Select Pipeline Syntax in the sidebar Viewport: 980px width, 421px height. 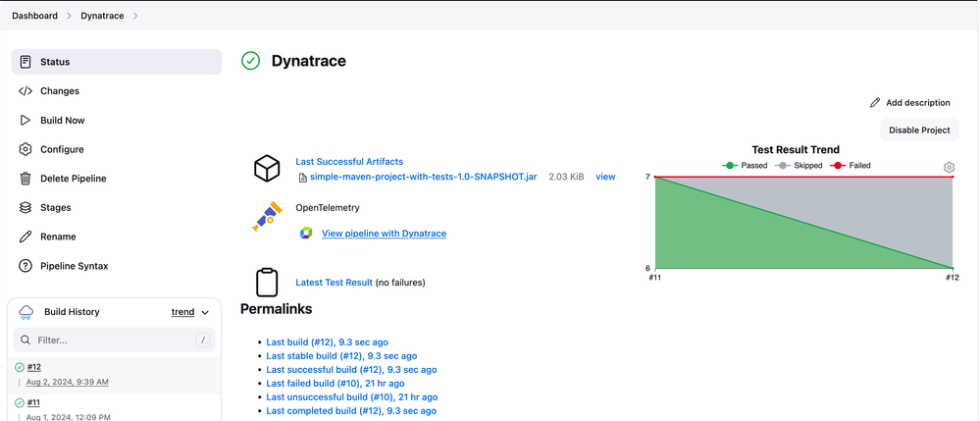point(74,266)
